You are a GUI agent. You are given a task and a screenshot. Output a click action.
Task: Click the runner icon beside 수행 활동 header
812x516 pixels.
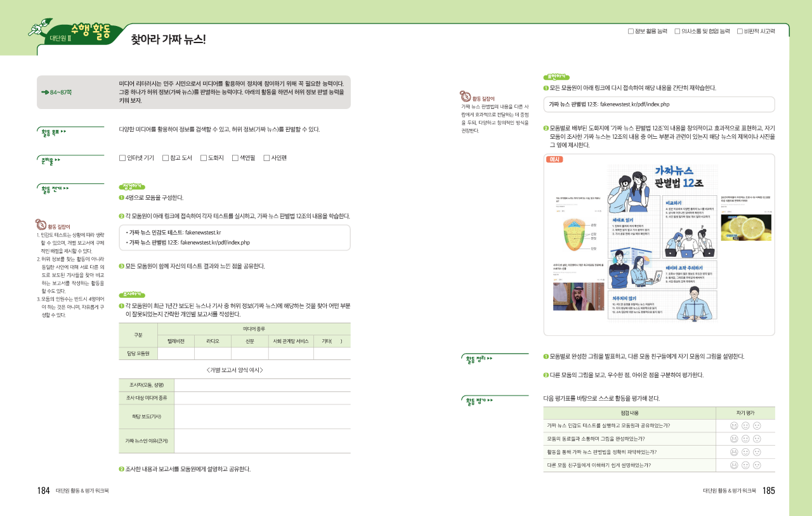pyautogui.click(x=39, y=30)
